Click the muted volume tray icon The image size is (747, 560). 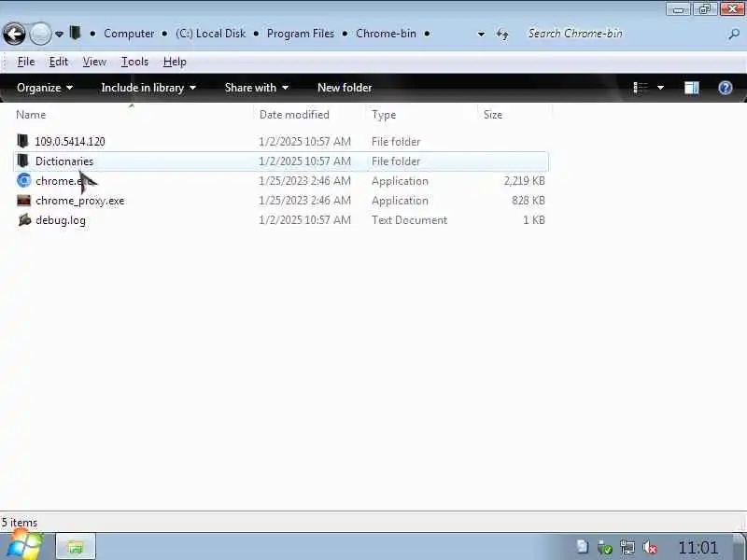(650, 548)
